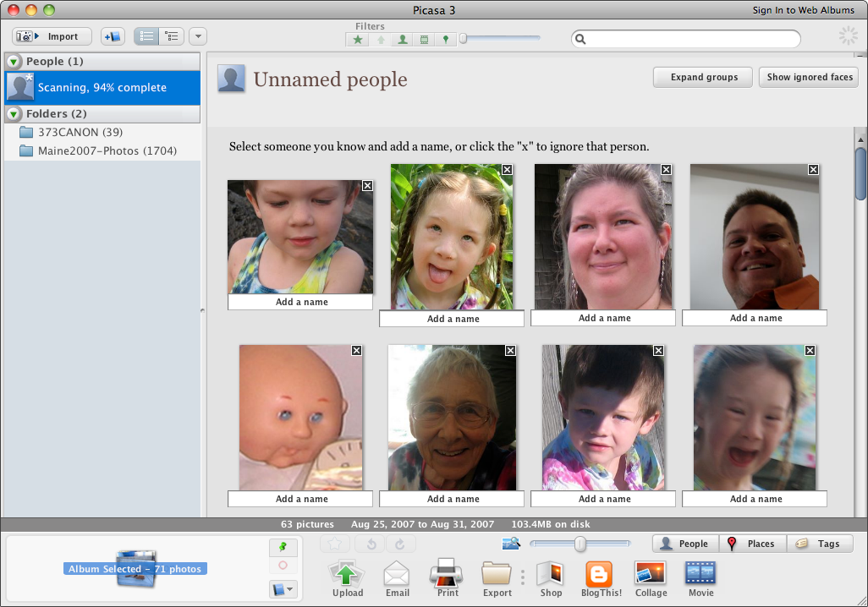Click Show ignored faces
This screenshot has height=607, width=868.
click(808, 77)
